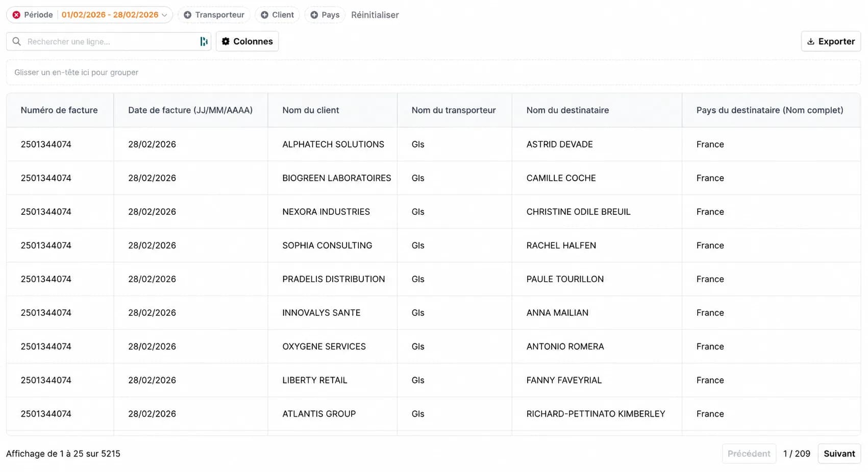Screen dimensions: 868x472
Task: Click the Date de facture column header
Action: coord(190,110)
